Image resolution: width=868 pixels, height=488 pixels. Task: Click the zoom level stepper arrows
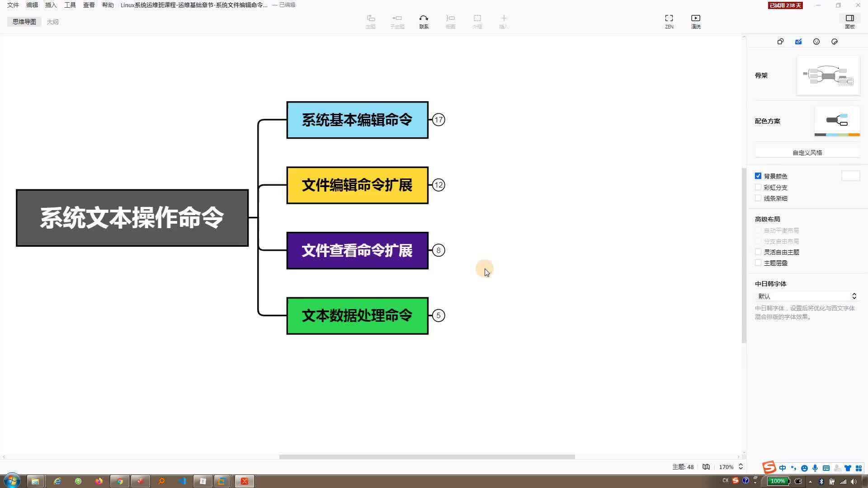[741, 467]
